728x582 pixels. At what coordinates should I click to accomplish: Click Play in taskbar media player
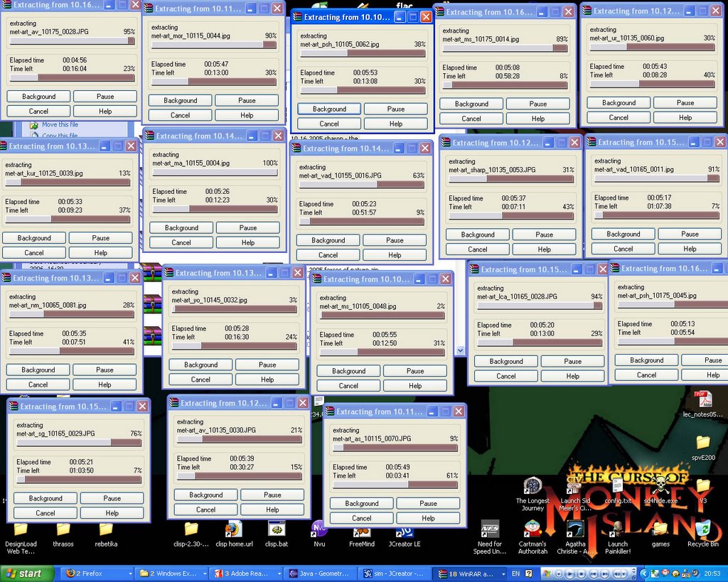pyautogui.click(x=569, y=573)
